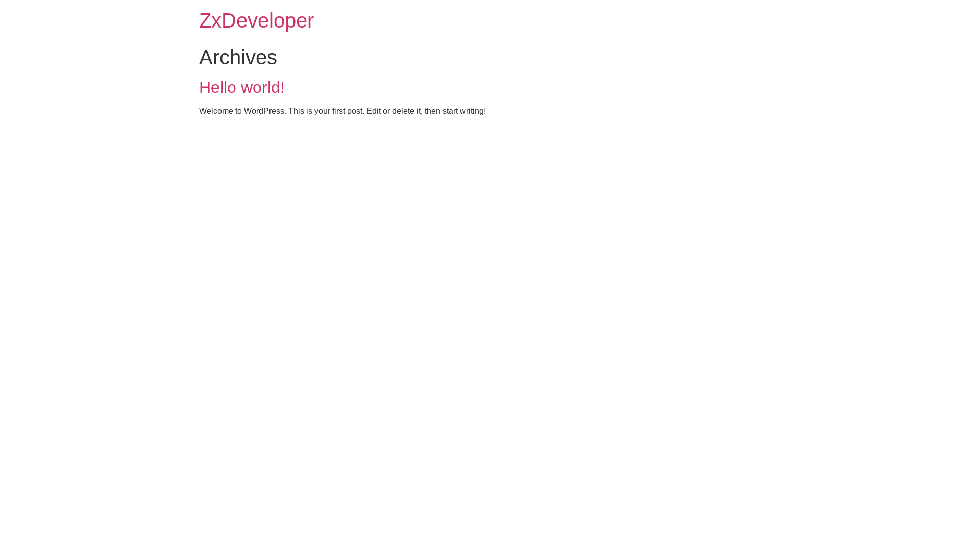980x551 pixels.
Task: Click the Archives page heading
Action: [238, 57]
